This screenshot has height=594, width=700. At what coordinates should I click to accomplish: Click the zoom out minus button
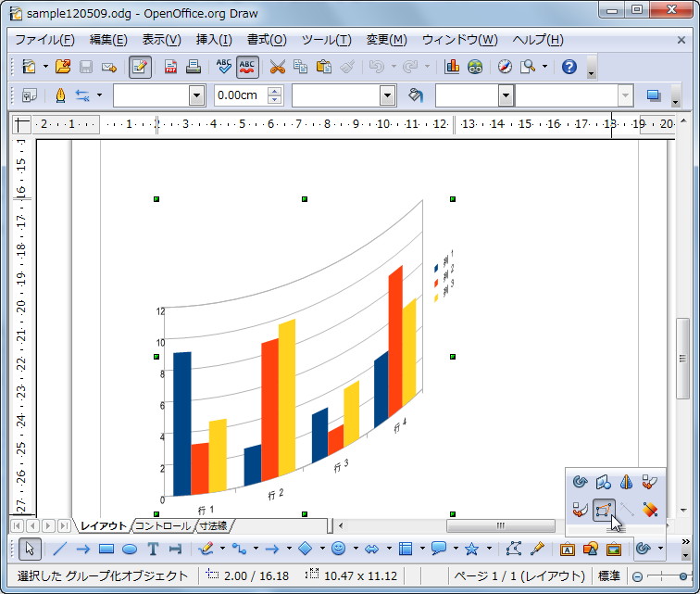click(637, 577)
